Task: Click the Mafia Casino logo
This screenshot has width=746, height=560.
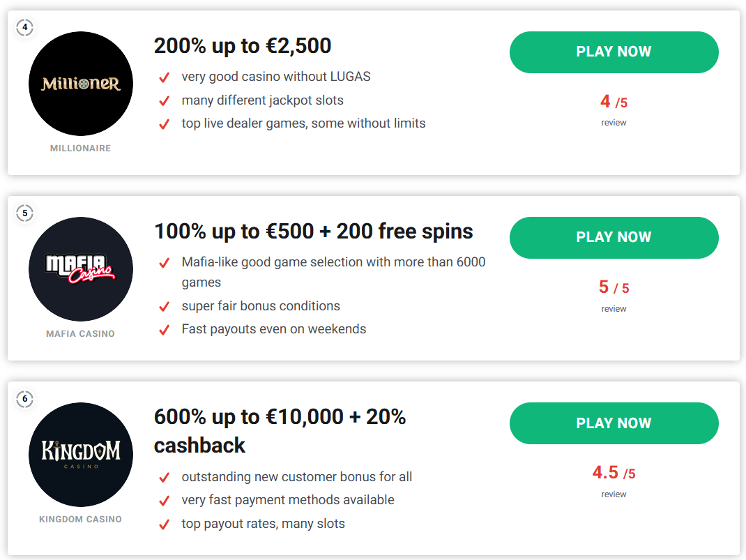Action: 81,269
